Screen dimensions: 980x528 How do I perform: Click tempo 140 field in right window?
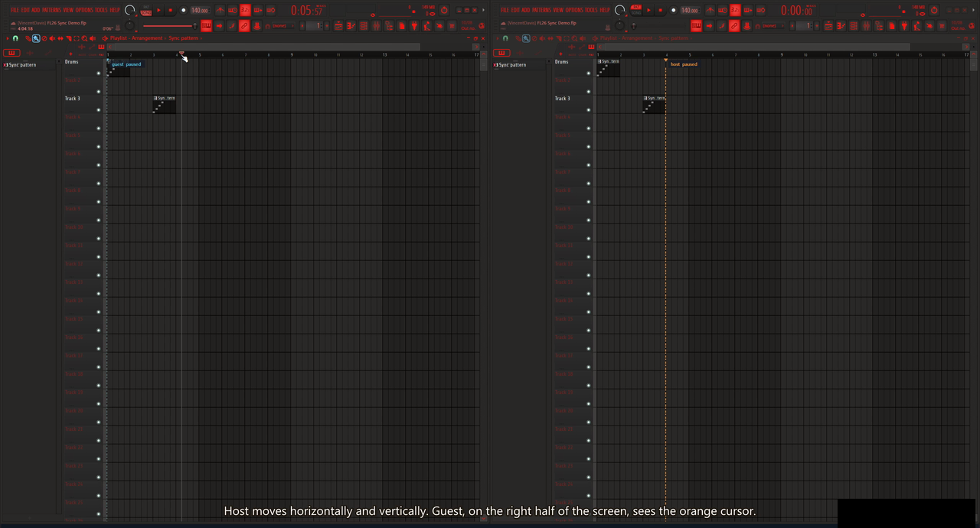click(690, 10)
